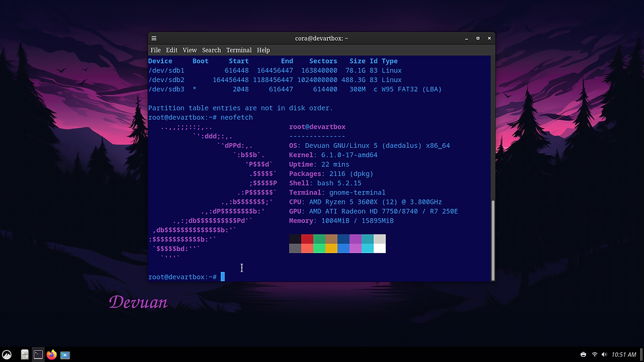Click the yellow neofetch color block

pos(331,248)
